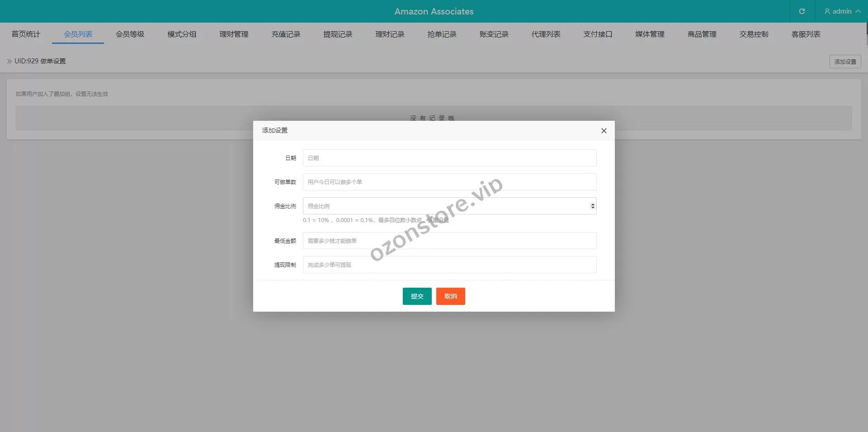Viewport: 868px width, 432px height.
Task: Click the 最低金额 input field
Action: (449, 241)
